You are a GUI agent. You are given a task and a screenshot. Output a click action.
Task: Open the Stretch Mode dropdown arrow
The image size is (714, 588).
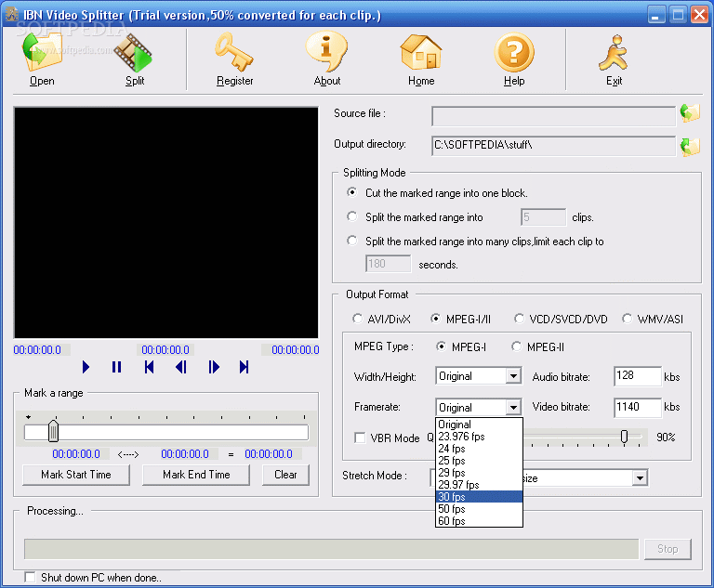click(x=641, y=477)
